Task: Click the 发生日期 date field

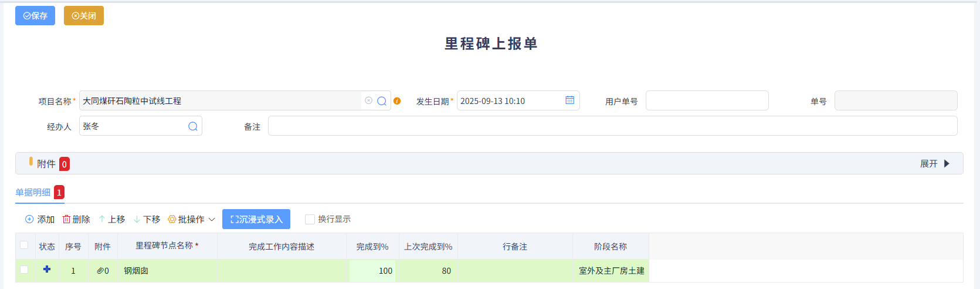Action: click(518, 100)
